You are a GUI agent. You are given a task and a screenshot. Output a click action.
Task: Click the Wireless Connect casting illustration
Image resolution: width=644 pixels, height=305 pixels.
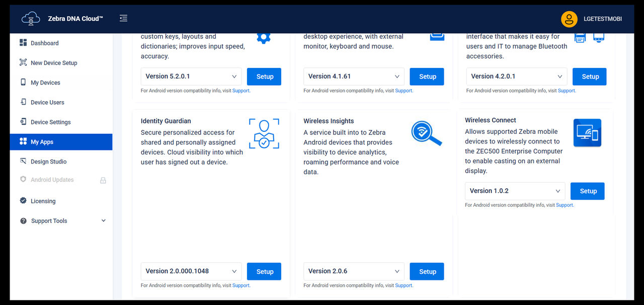coord(587,132)
